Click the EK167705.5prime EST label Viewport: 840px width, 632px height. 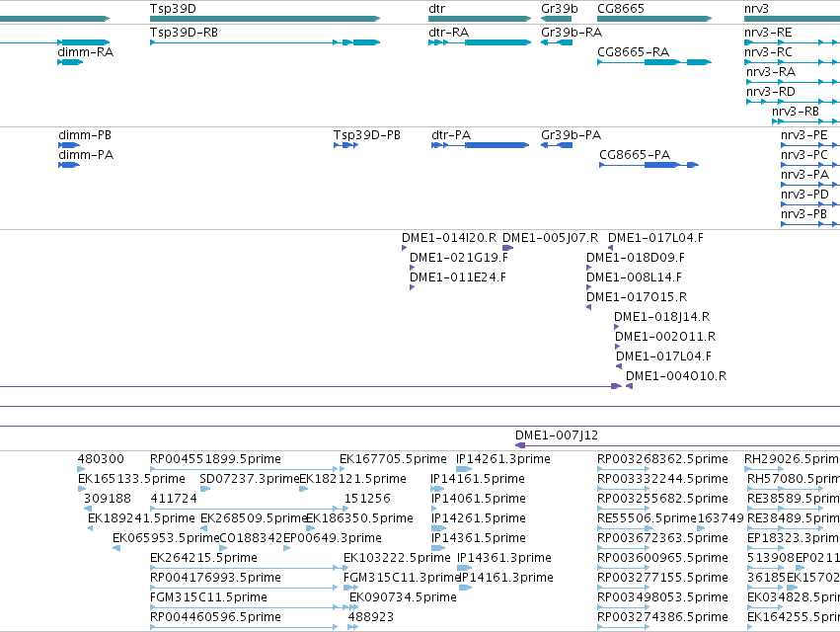[393, 459]
